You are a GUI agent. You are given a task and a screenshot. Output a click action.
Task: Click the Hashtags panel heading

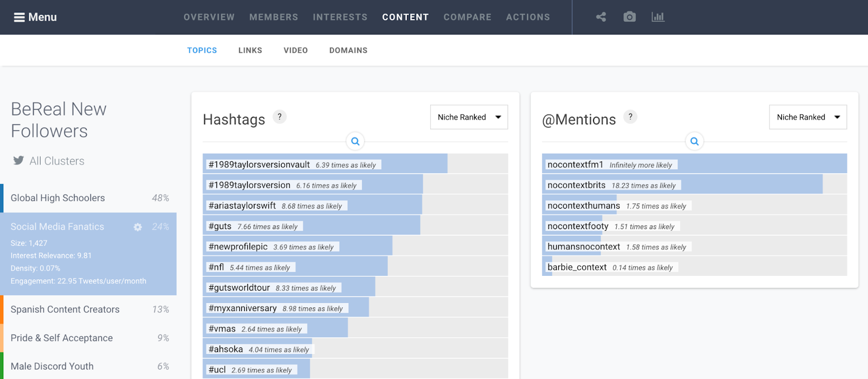click(x=234, y=119)
